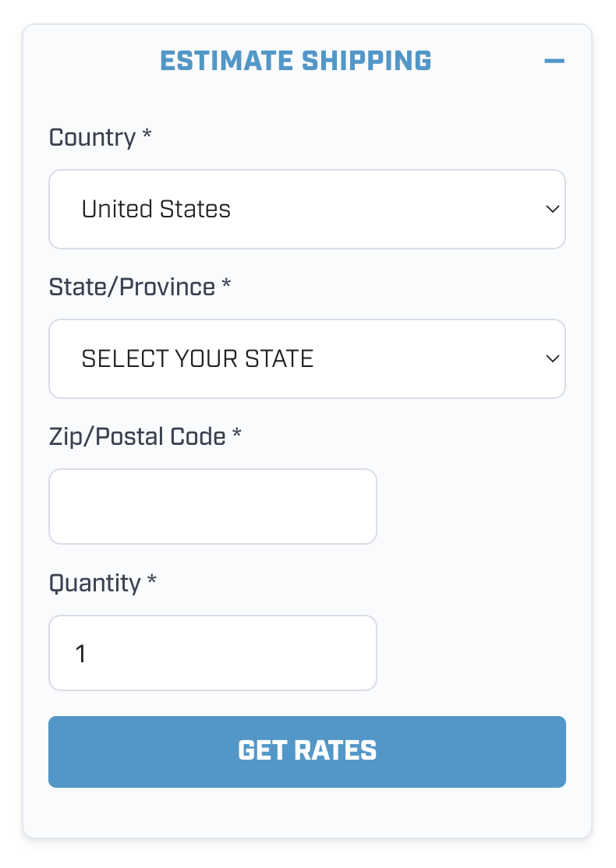
Task: Open the State/Province dropdown
Action: tap(306, 359)
